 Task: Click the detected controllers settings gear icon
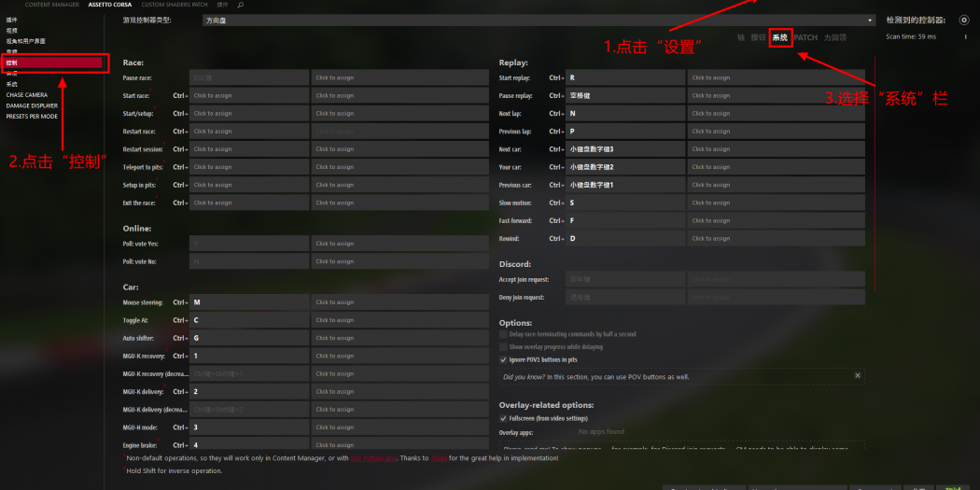(964, 20)
